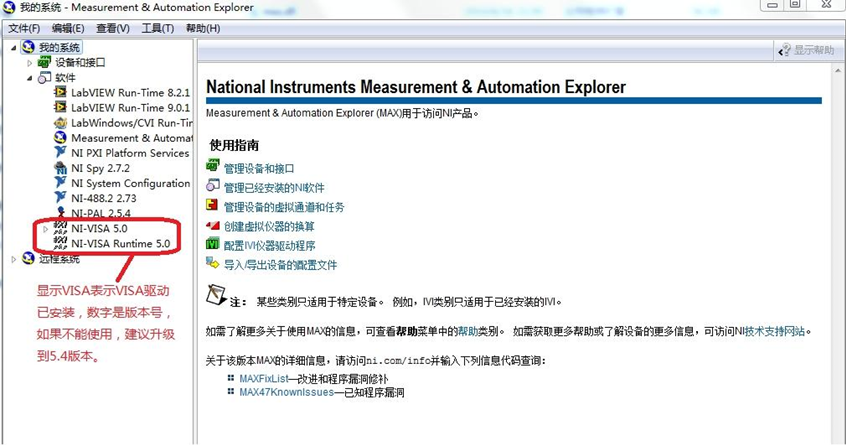Select NI-488.2 2.73 tree label
Screen dimensions: 846x445
coord(104,198)
